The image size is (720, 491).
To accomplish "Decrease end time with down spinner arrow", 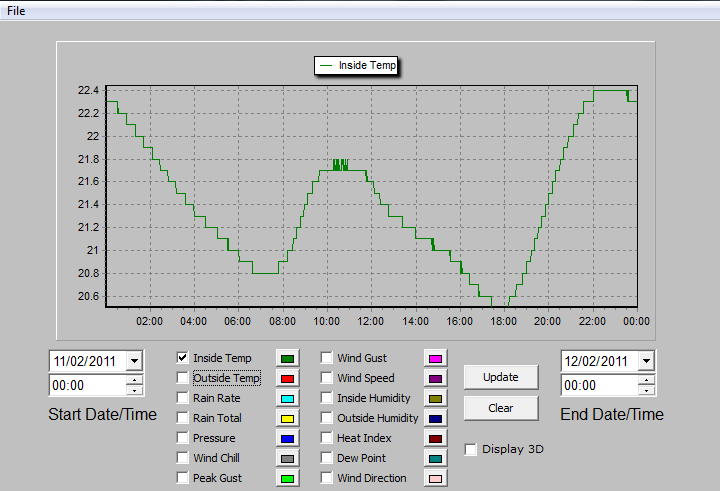I will (646, 390).
